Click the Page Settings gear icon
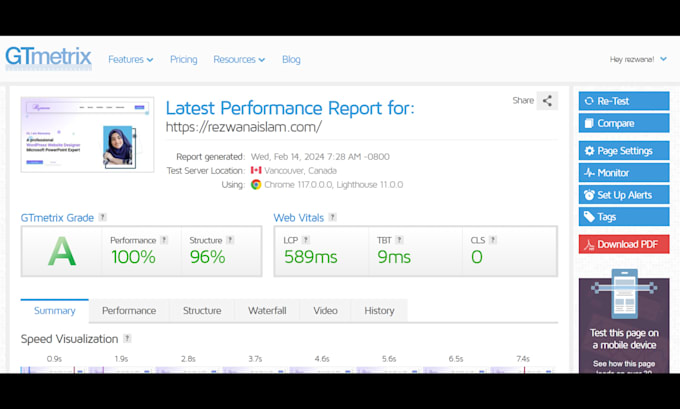Screen dimensions: 680x409 [589, 151]
